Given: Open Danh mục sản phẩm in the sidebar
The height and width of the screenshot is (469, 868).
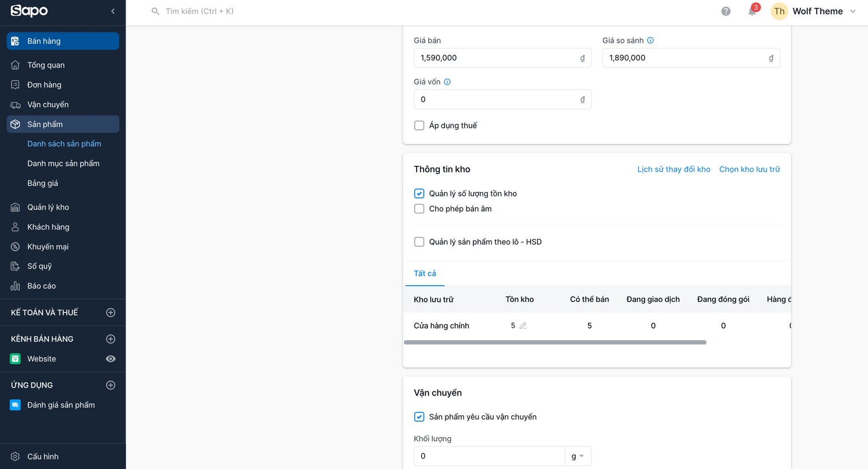Looking at the screenshot, I should tap(63, 164).
